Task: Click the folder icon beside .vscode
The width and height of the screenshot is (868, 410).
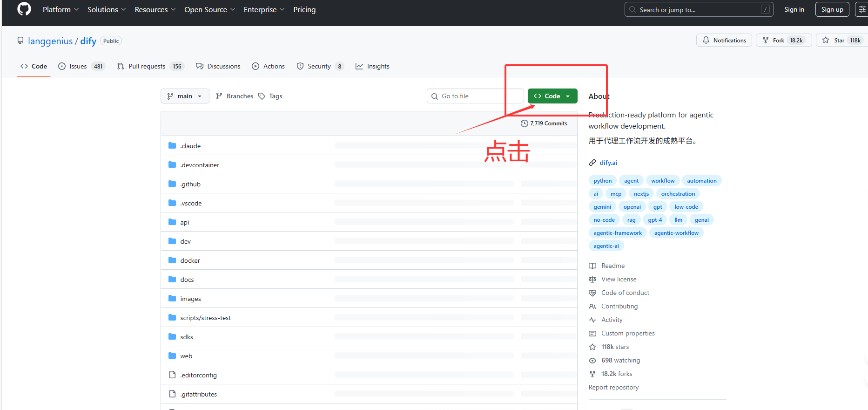Action: pos(172,203)
